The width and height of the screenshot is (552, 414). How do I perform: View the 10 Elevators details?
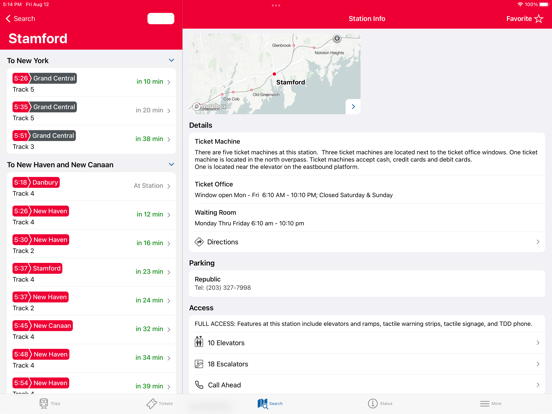point(367,343)
